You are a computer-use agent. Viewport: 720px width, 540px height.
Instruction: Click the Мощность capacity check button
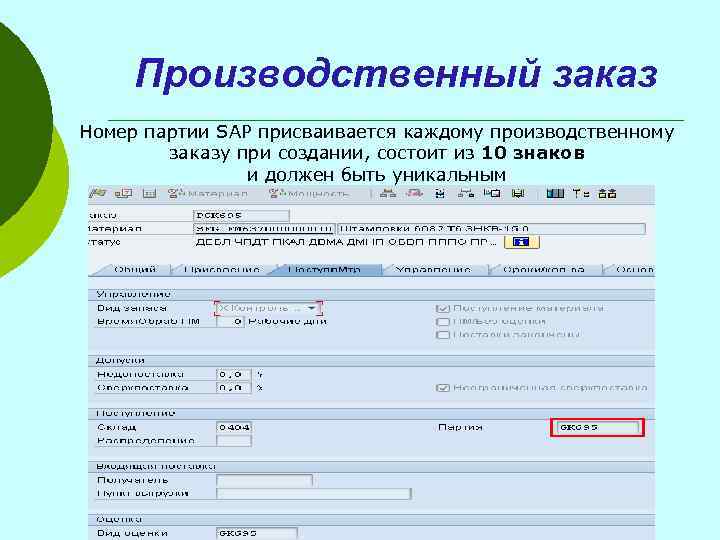(x=309, y=194)
